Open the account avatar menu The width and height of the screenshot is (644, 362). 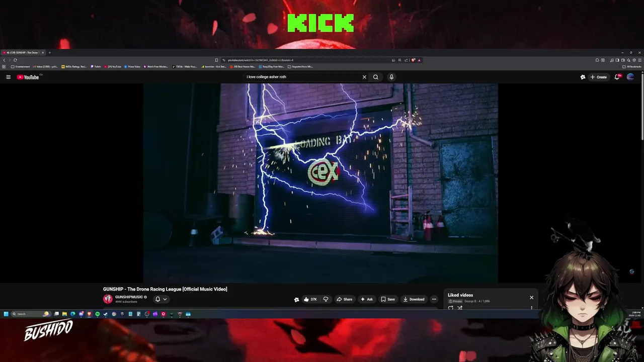[x=630, y=77]
